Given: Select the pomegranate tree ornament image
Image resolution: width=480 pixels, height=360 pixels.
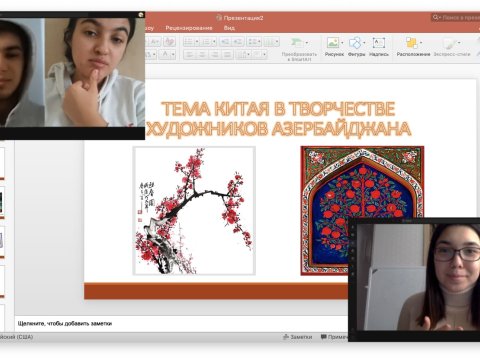Looking at the screenshot, I should pos(362,211).
